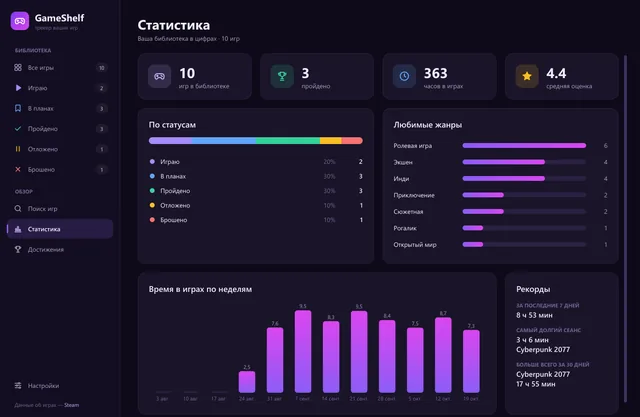Click the Инди genre bar

[524, 179]
